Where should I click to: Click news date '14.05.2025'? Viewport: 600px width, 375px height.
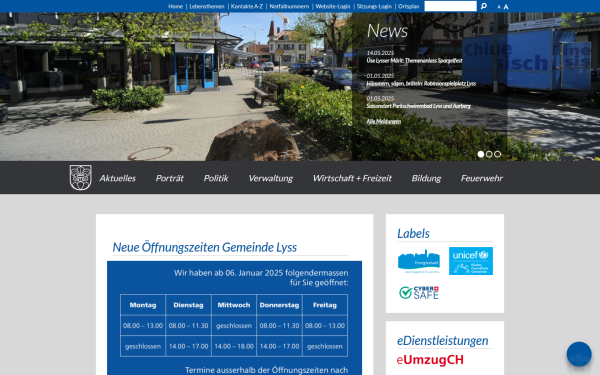pos(380,53)
